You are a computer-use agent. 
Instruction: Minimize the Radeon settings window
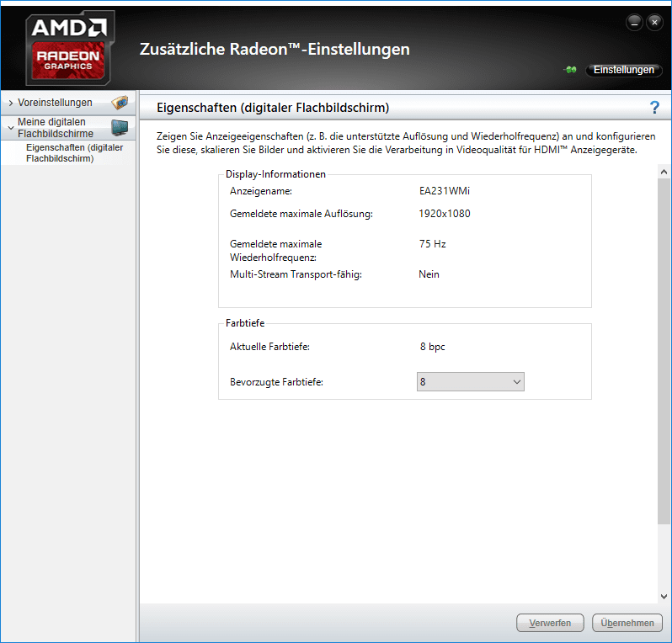click(634, 22)
